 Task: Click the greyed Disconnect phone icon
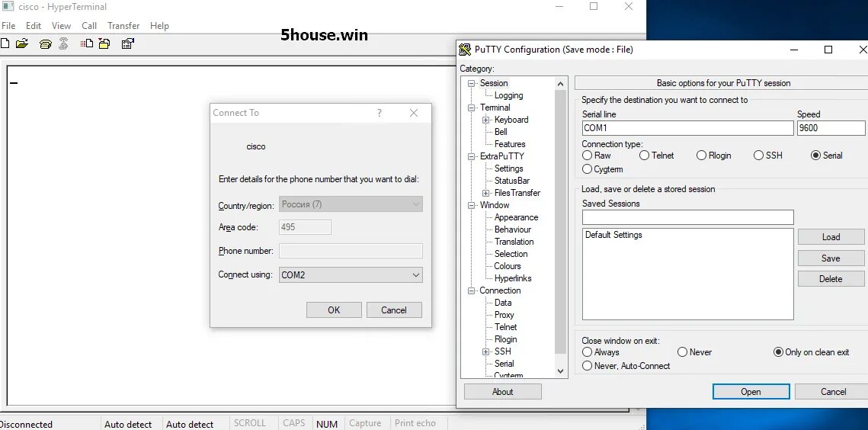point(63,43)
